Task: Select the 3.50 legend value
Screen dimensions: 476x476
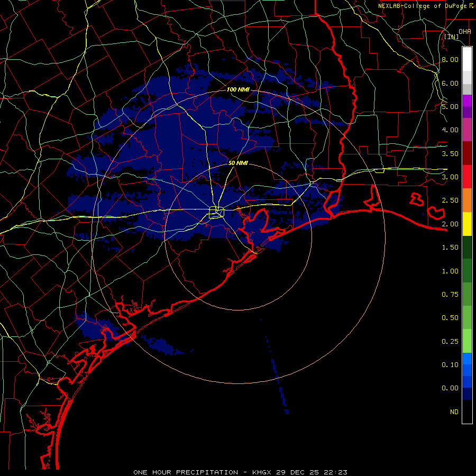Action: click(450, 153)
